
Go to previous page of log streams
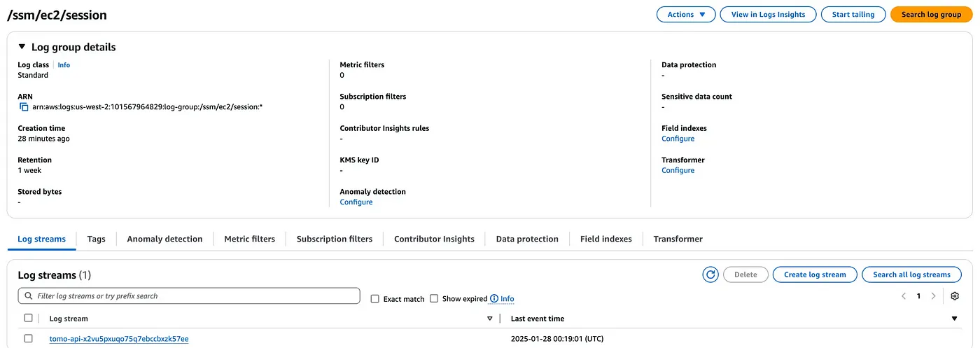point(904,296)
